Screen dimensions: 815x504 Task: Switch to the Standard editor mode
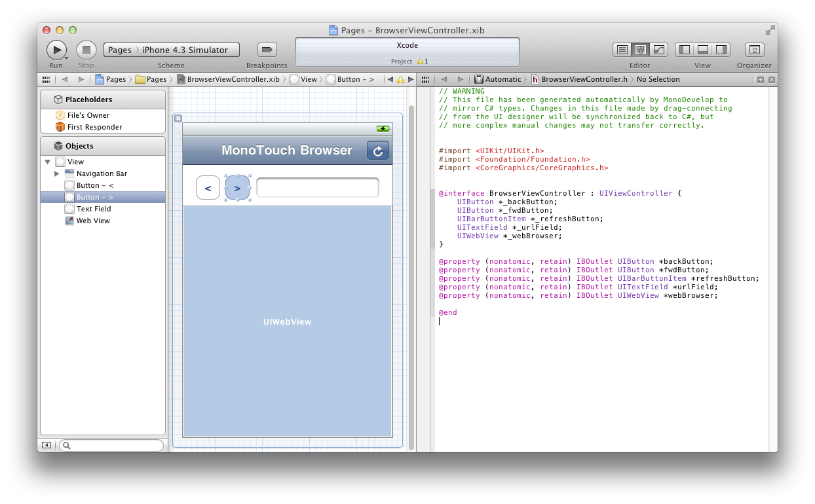pos(622,50)
